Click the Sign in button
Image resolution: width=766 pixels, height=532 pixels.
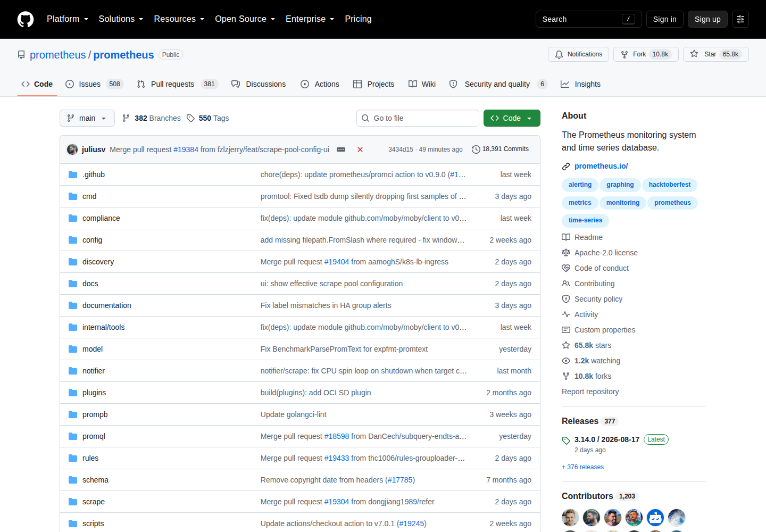click(x=665, y=19)
